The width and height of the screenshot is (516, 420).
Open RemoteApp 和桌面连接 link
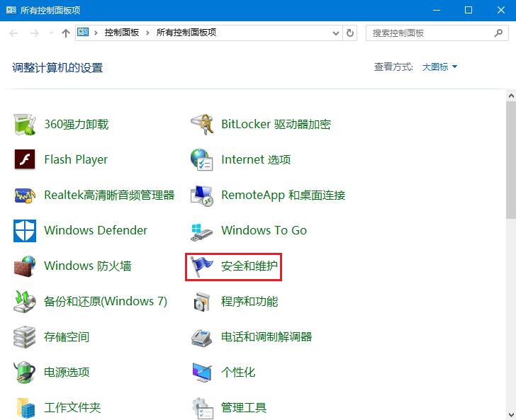click(284, 195)
